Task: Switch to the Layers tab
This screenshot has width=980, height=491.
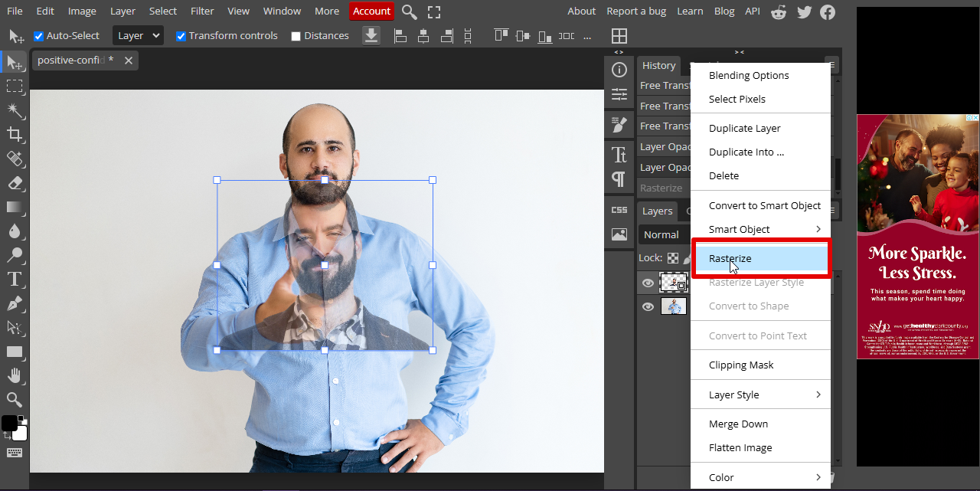Action: (x=657, y=211)
